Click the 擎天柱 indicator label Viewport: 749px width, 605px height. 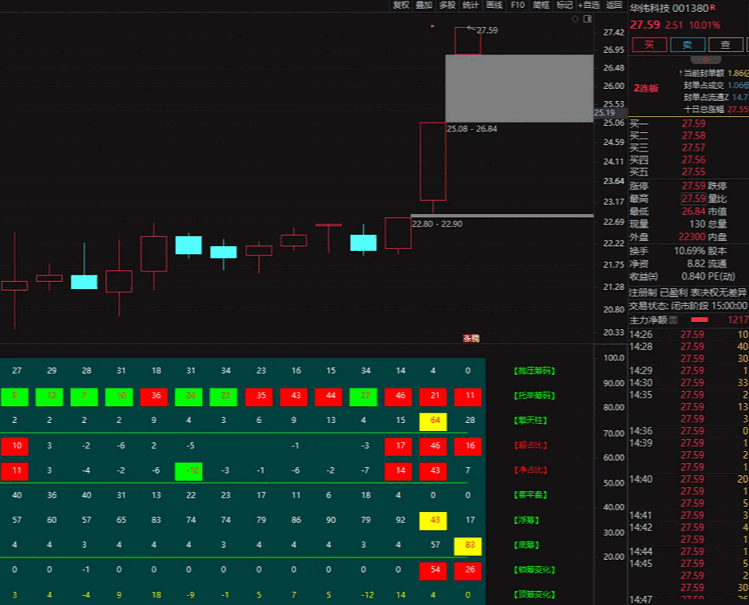[530, 421]
